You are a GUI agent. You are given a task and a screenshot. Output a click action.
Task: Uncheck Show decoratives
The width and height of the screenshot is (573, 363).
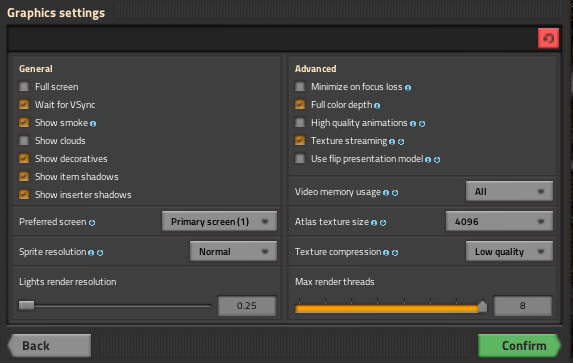24,158
